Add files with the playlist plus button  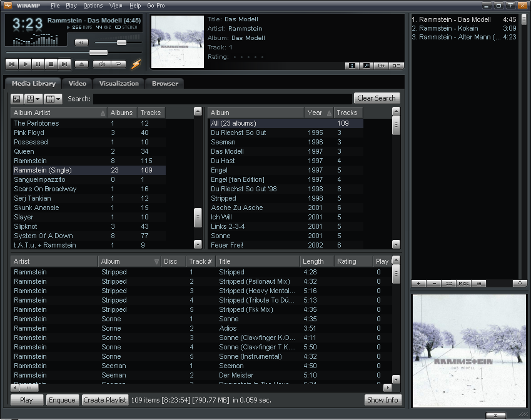(x=419, y=283)
